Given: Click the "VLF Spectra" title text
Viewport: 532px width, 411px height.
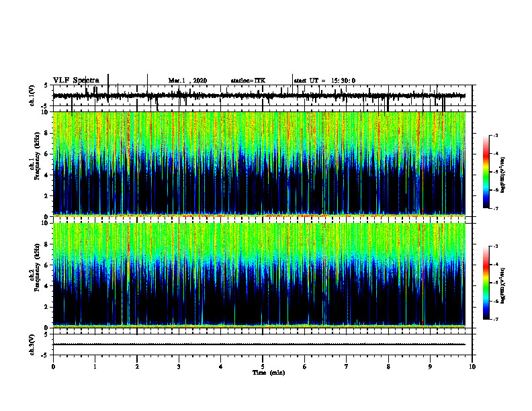Looking at the screenshot, I should (x=76, y=81).
